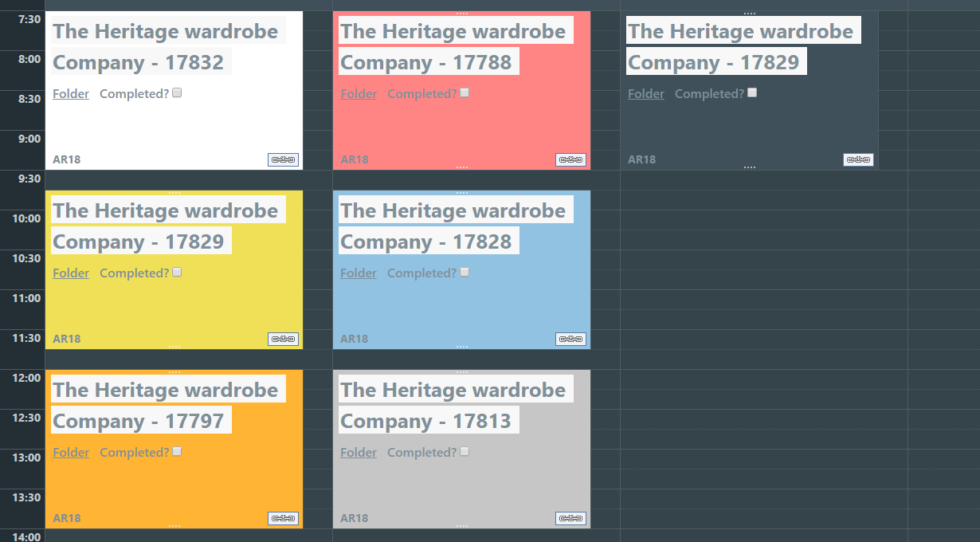The height and width of the screenshot is (542, 980).
Task: Click the chain link icon on job 17832
Action: [x=283, y=159]
